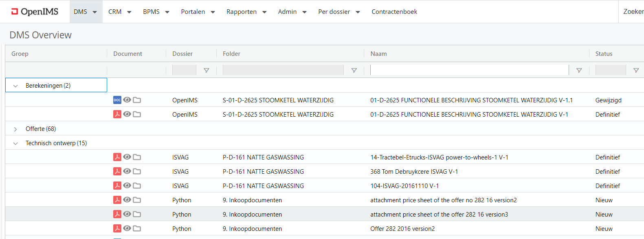Focus the Naam filter input field
This screenshot has width=644, height=239.
click(469, 70)
